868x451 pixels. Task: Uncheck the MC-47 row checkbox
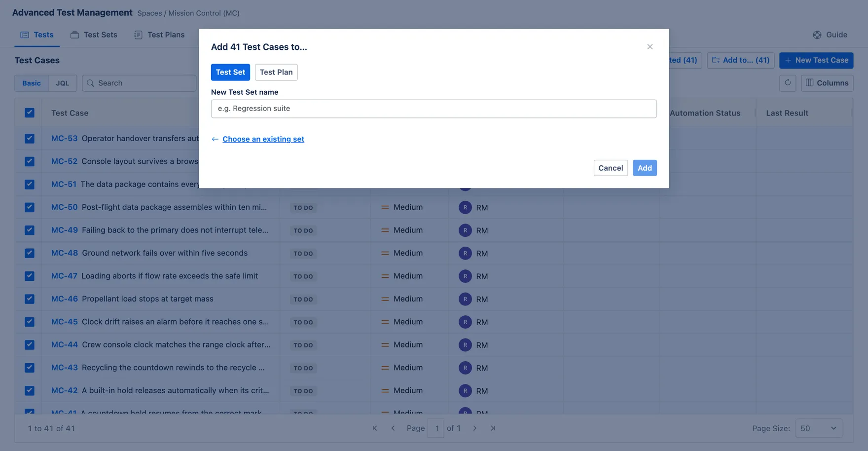(x=30, y=276)
